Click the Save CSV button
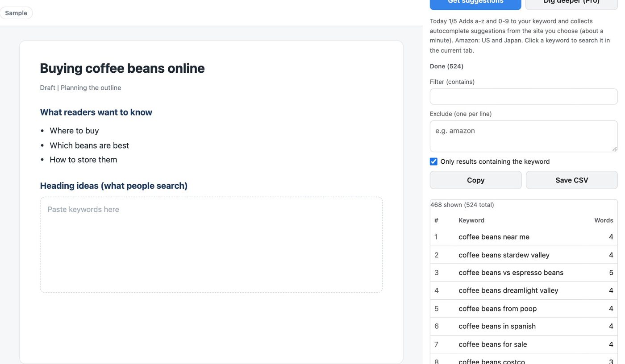This screenshot has width=625, height=364. coord(572,180)
